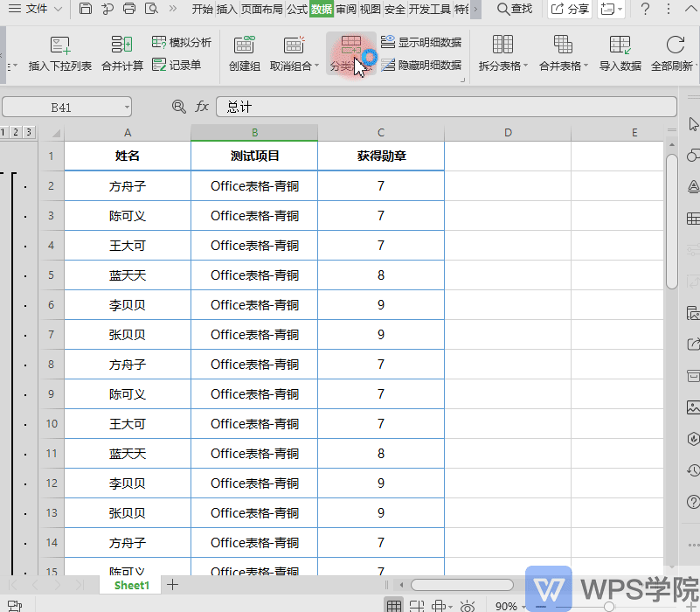Click 导入数据 import data tool
700x612 pixels.
click(620, 54)
